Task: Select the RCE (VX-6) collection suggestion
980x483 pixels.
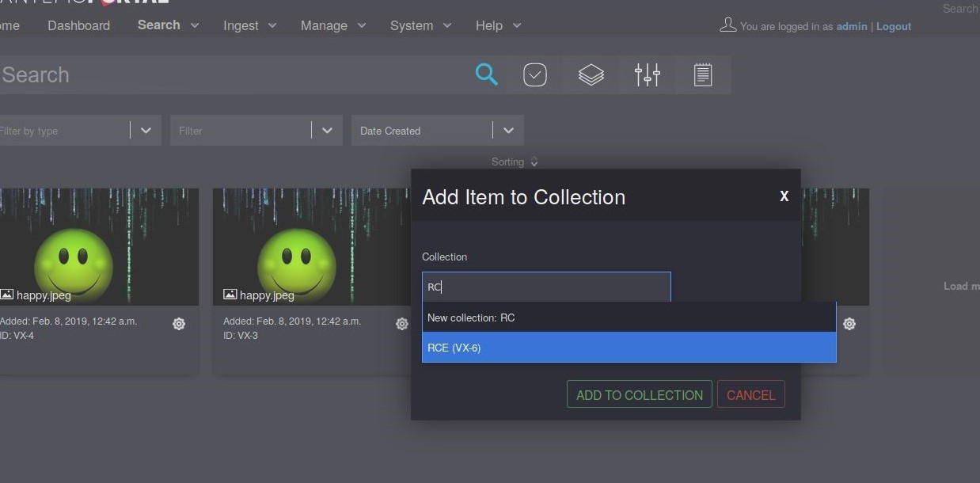Action: (x=629, y=348)
